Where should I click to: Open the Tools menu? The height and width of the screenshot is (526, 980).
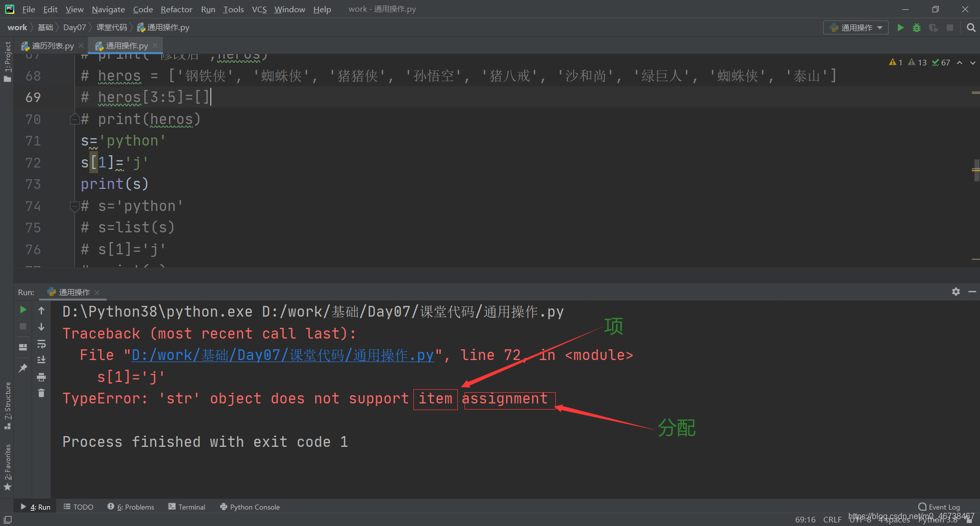point(233,9)
